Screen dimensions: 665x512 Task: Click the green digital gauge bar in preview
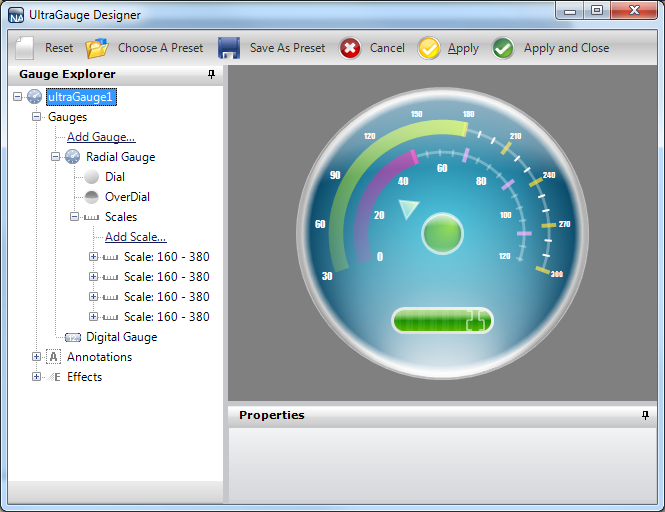click(442, 320)
